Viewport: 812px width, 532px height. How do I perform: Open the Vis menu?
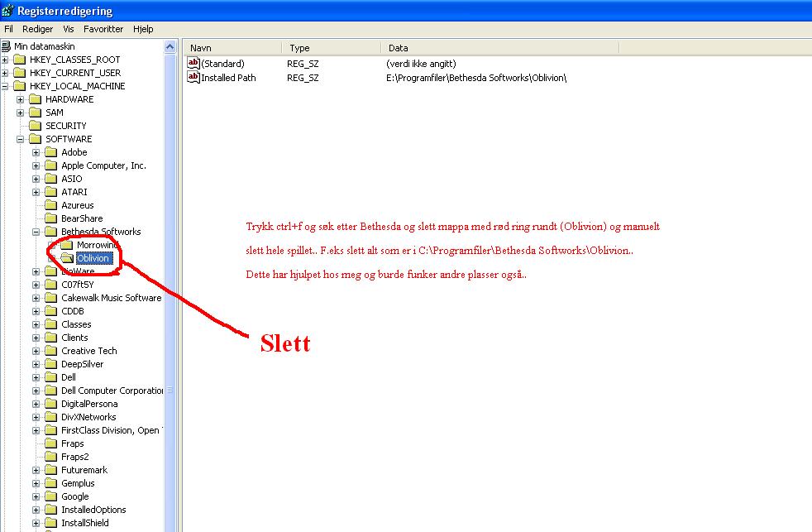[69, 29]
